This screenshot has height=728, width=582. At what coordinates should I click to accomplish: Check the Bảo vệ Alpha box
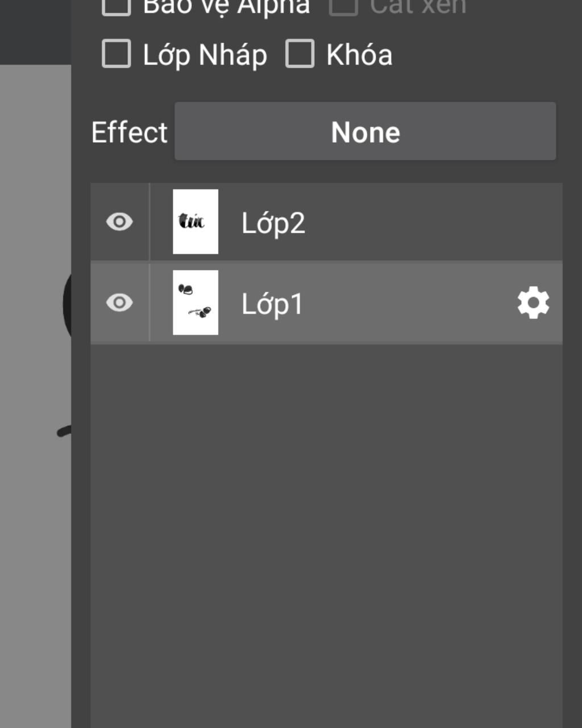point(117,7)
